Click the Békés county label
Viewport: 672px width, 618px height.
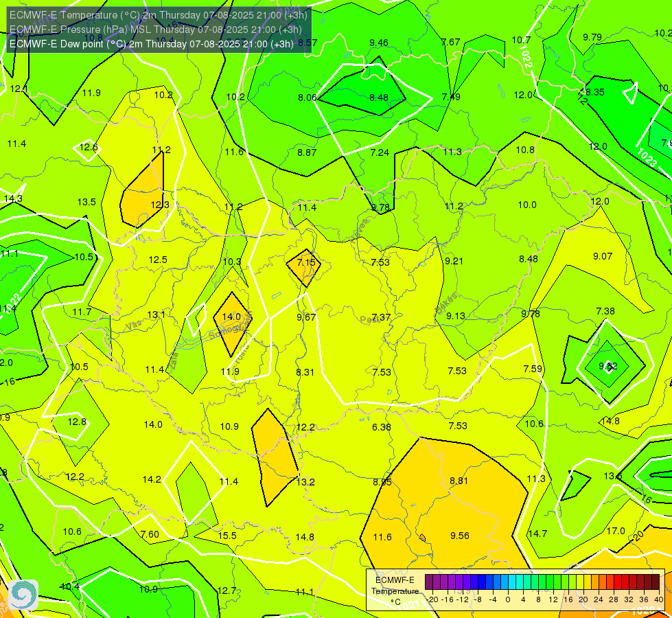[446, 303]
